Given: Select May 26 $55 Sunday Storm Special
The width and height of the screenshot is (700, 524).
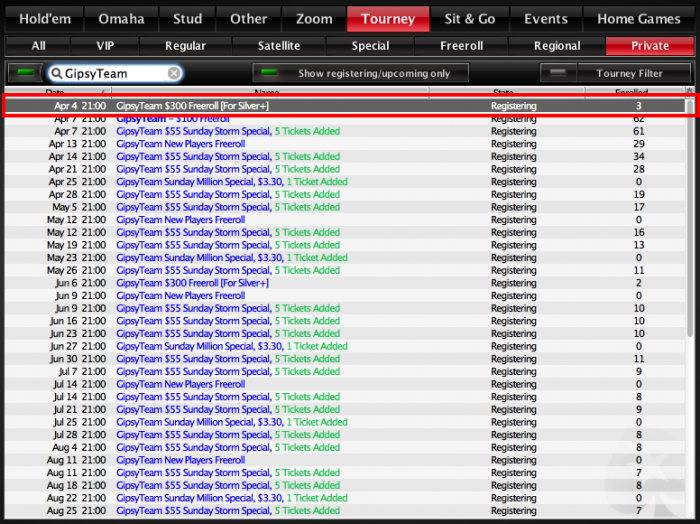Looking at the screenshot, I should 345,270.
